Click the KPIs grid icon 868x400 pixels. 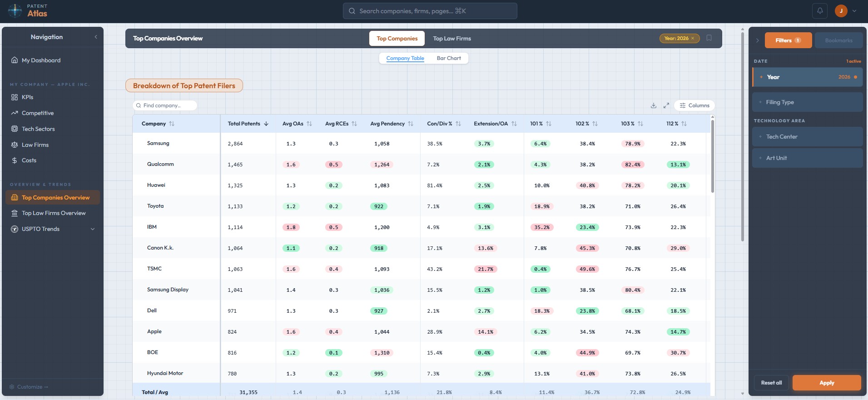[x=15, y=97]
